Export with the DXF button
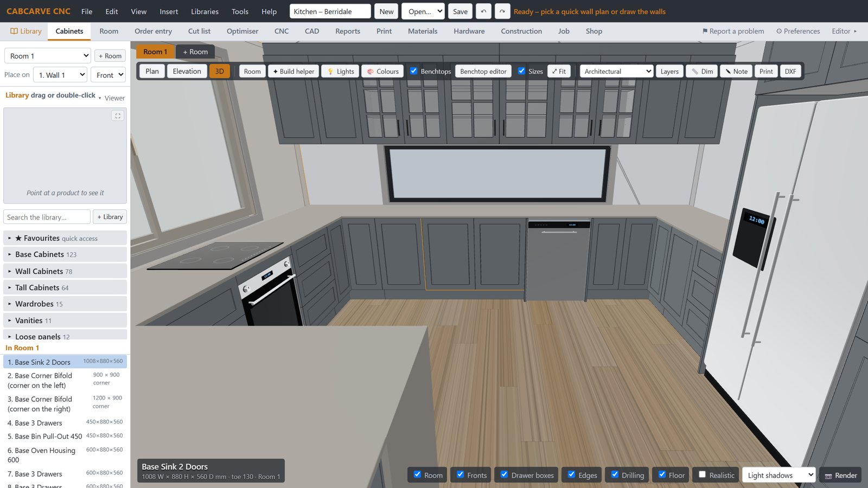The width and height of the screenshot is (868, 488). point(790,71)
